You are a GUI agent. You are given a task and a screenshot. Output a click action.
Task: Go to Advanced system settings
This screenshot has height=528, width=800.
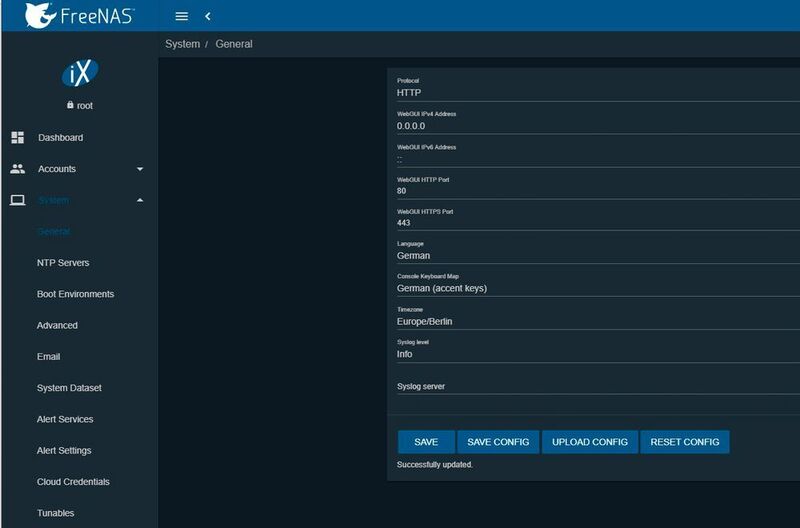click(57, 325)
